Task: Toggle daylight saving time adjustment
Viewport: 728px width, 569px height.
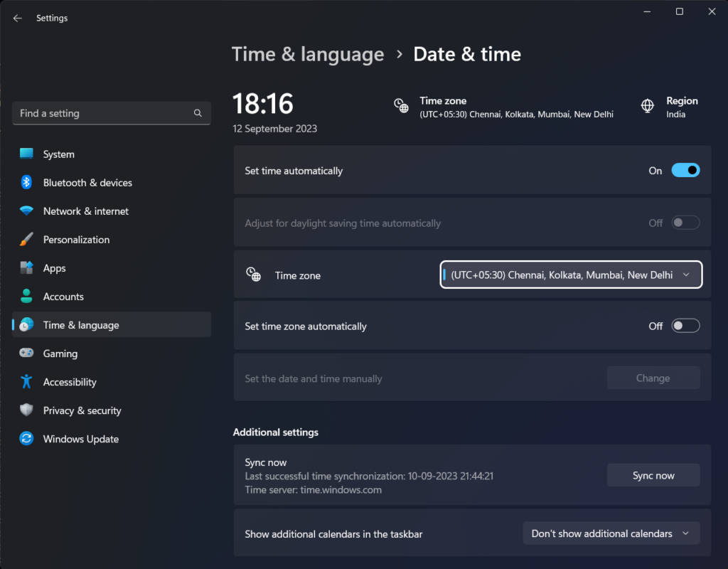Action: tap(685, 222)
